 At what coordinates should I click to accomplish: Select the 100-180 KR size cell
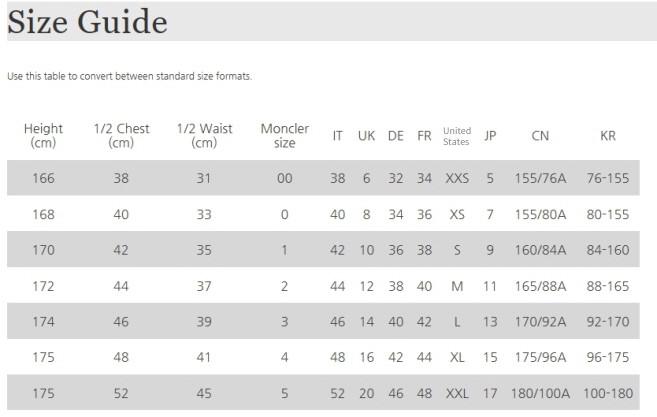pos(608,394)
